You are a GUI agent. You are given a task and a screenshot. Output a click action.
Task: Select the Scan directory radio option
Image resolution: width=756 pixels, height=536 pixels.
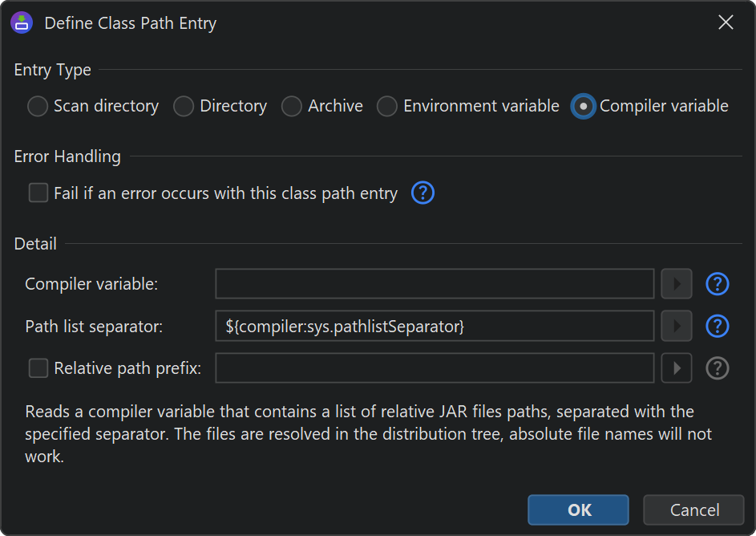pos(38,107)
